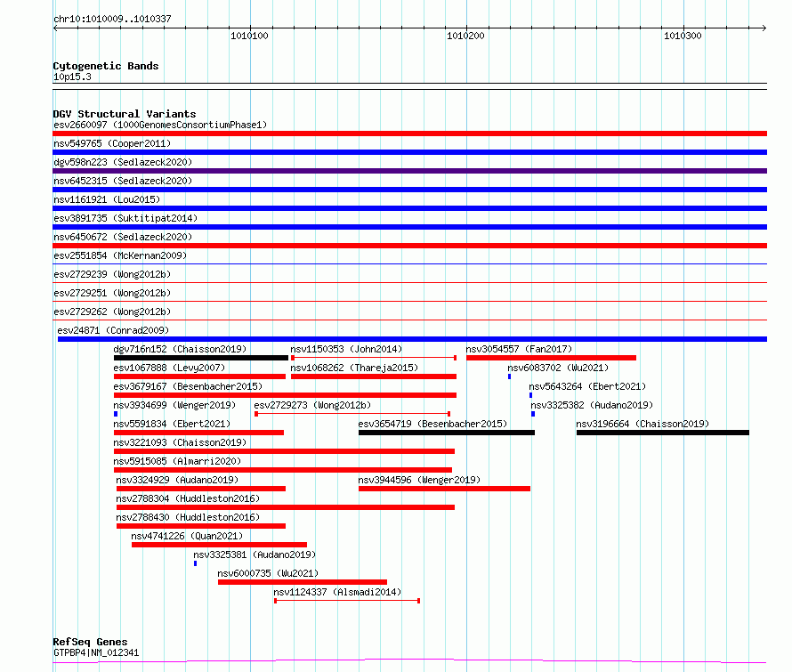Click the black bar under esv3654719 Besenbacher2015
Viewport: 792px width, 672px height.
[447, 433]
